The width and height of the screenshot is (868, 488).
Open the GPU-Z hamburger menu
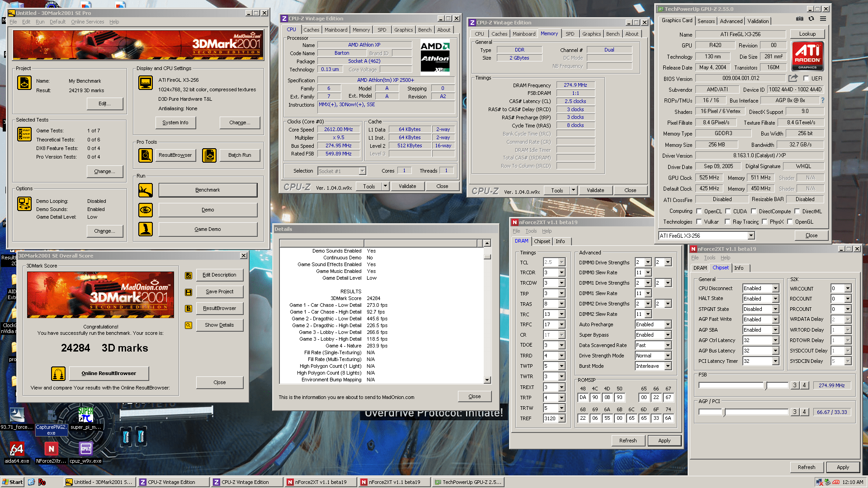tap(823, 19)
